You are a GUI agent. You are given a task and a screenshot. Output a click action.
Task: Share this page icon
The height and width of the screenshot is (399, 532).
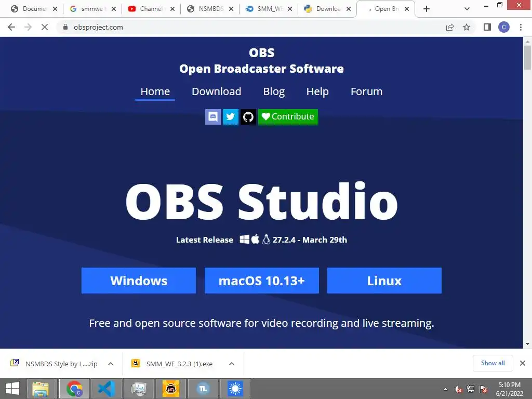point(450,27)
